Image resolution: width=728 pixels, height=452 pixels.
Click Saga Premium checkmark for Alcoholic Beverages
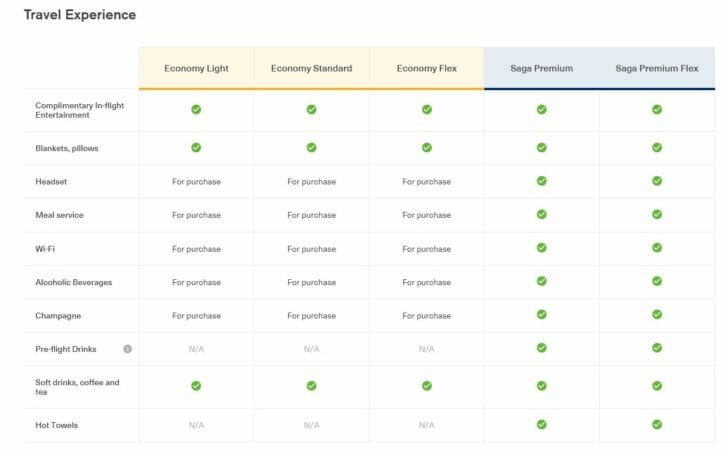[x=542, y=281]
